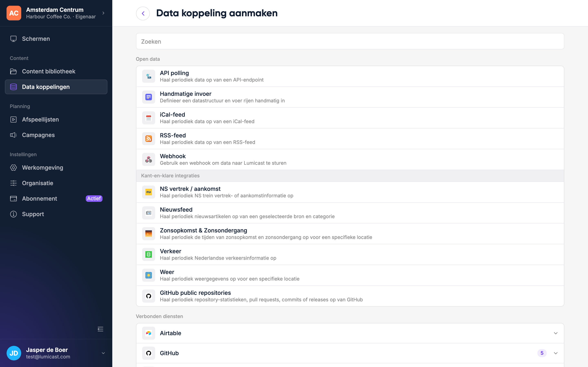This screenshot has height=367, width=588.
Task: Click the back arrow button
Action: [x=143, y=13]
